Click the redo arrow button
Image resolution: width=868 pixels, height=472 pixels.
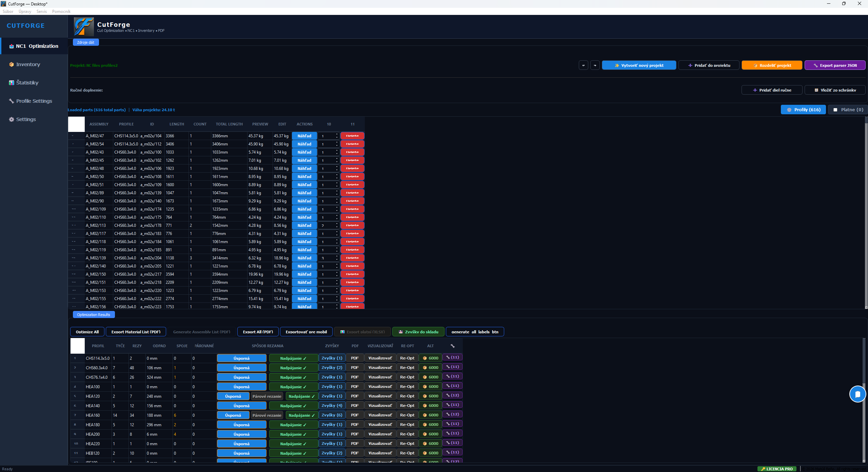[x=595, y=65]
